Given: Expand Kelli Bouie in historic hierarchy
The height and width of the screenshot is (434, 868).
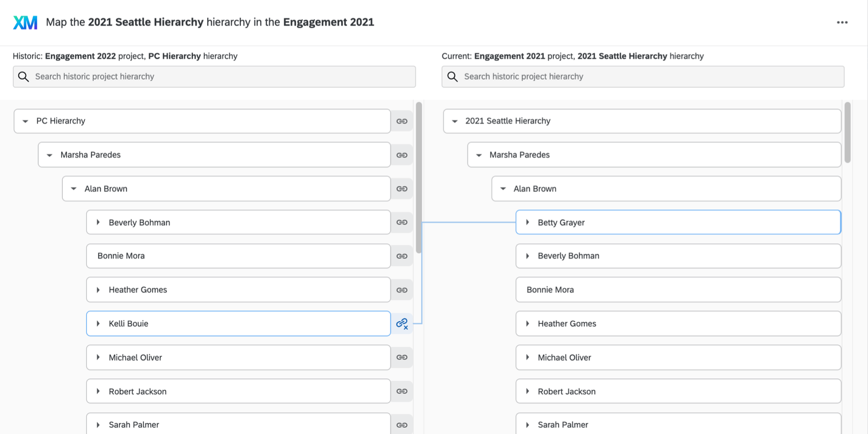Looking at the screenshot, I should pos(98,324).
